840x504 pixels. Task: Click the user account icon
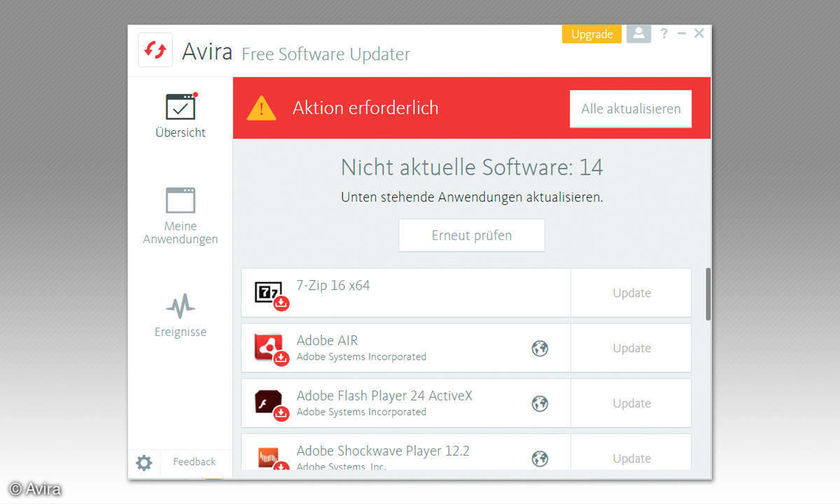(638, 34)
